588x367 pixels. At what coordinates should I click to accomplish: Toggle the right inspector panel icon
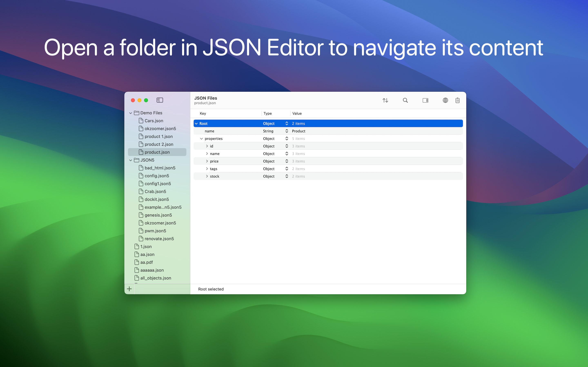(425, 100)
